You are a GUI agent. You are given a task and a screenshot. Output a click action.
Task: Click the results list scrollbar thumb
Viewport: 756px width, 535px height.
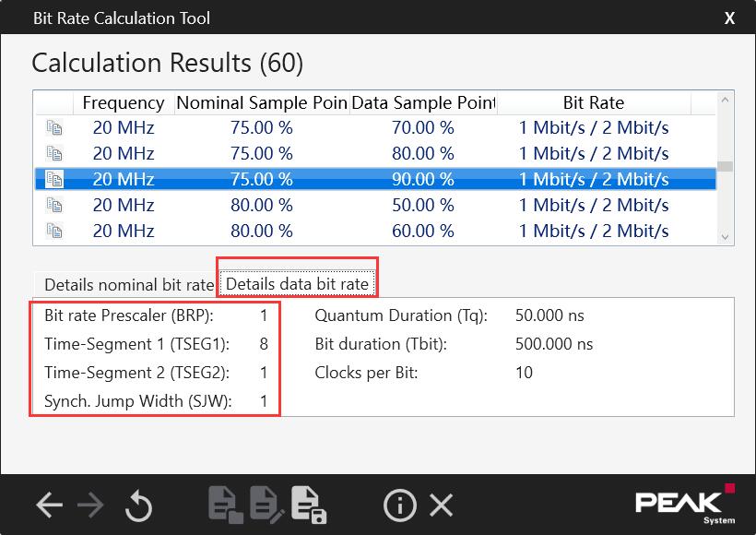726,167
